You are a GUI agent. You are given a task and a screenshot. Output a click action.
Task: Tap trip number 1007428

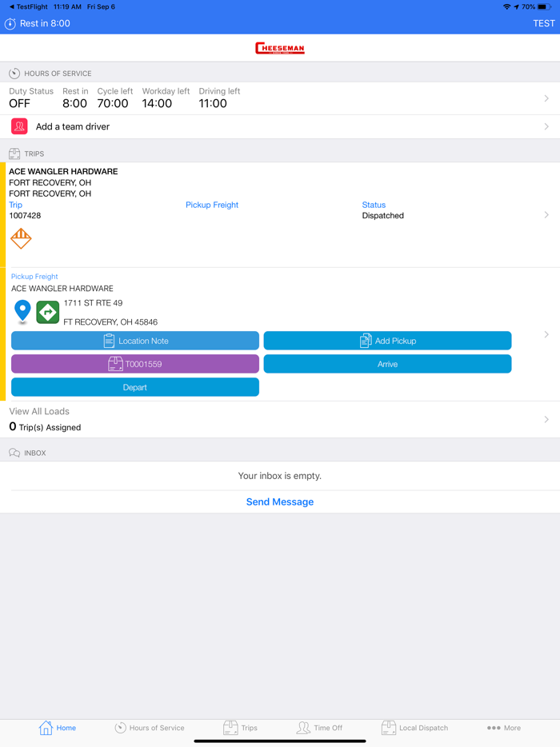25,216
